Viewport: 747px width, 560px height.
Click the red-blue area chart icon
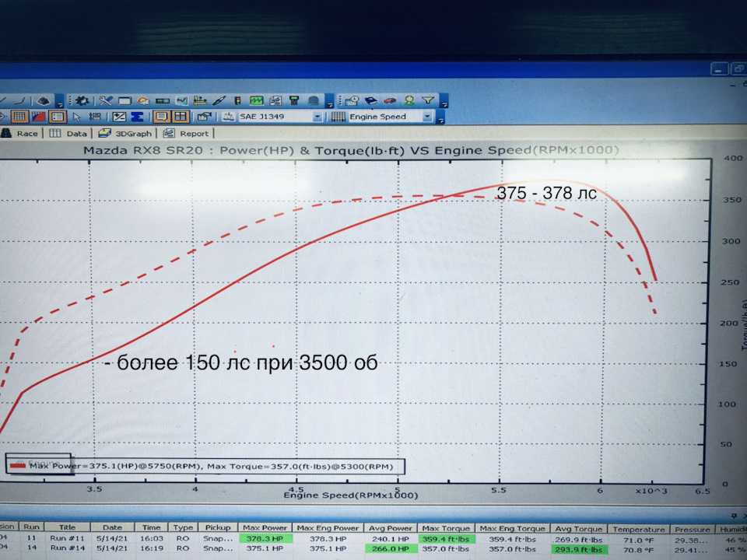pyautogui.click(x=38, y=117)
